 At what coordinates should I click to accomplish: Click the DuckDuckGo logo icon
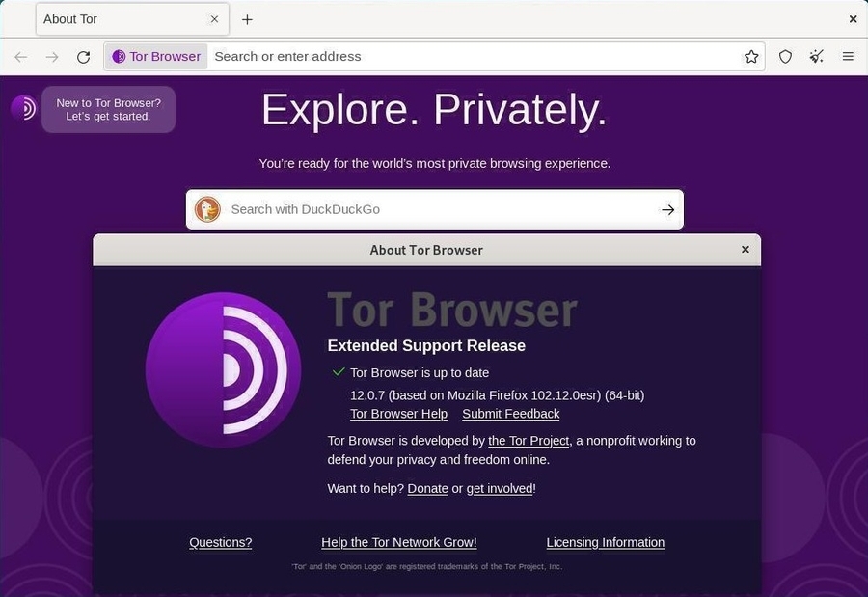pos(208,209)
